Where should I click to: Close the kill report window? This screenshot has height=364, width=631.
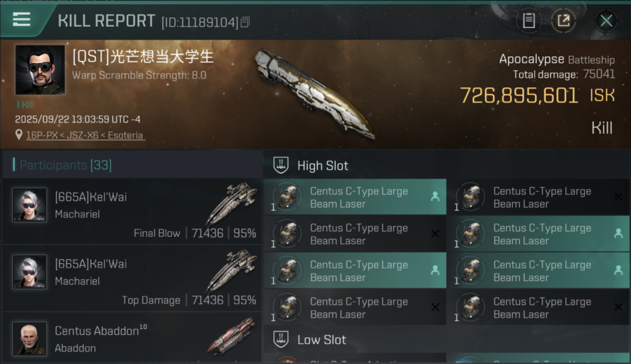(606, 20)
